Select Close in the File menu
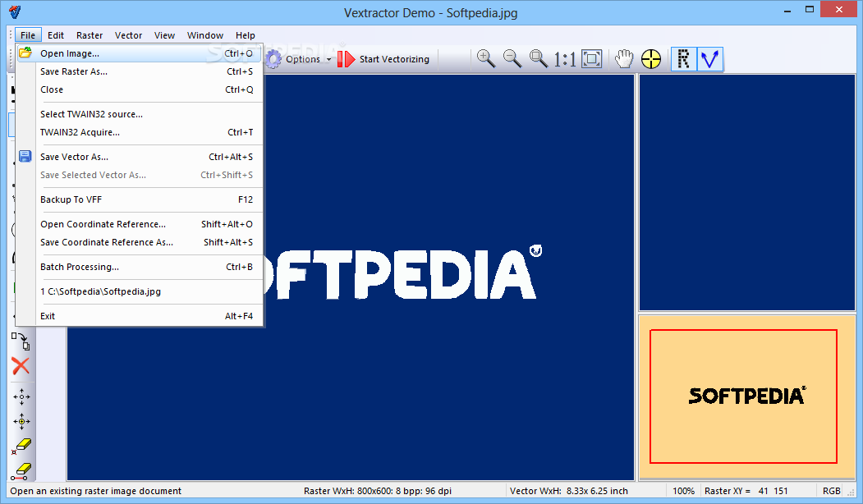The width and height of the screenshot is (863, 504). coord(140,89)
